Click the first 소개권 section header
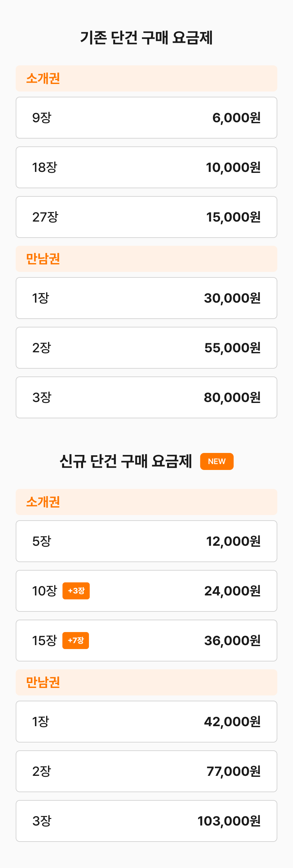Screen dimensions: 293x868 (x=146, y=78)
